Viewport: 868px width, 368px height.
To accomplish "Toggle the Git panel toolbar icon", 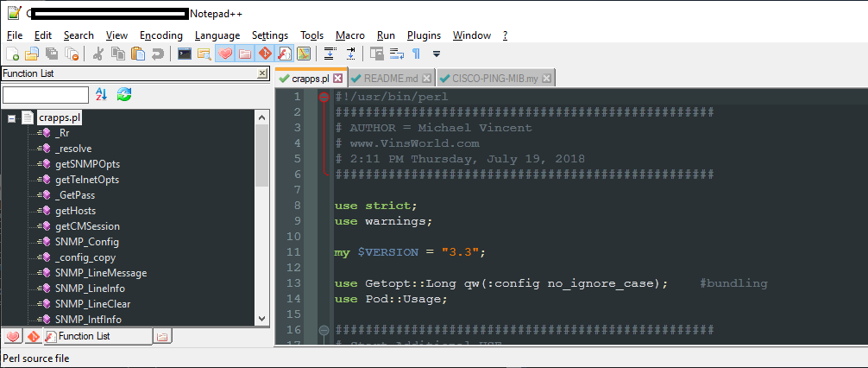I will [265, 54].
